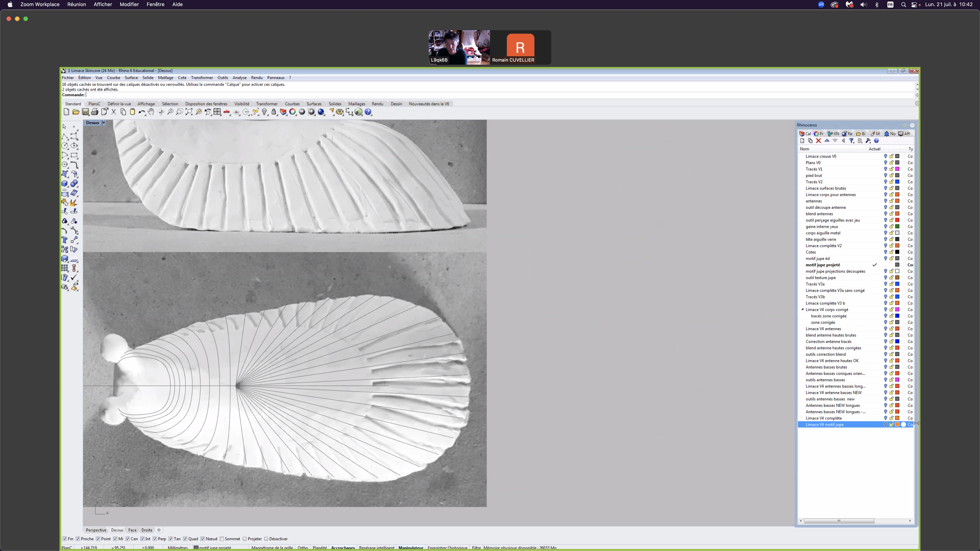Collapse the Limace V4 corps corrigé layer
Viewport: 980px width, 551px height.
click(x=802, y=310)
